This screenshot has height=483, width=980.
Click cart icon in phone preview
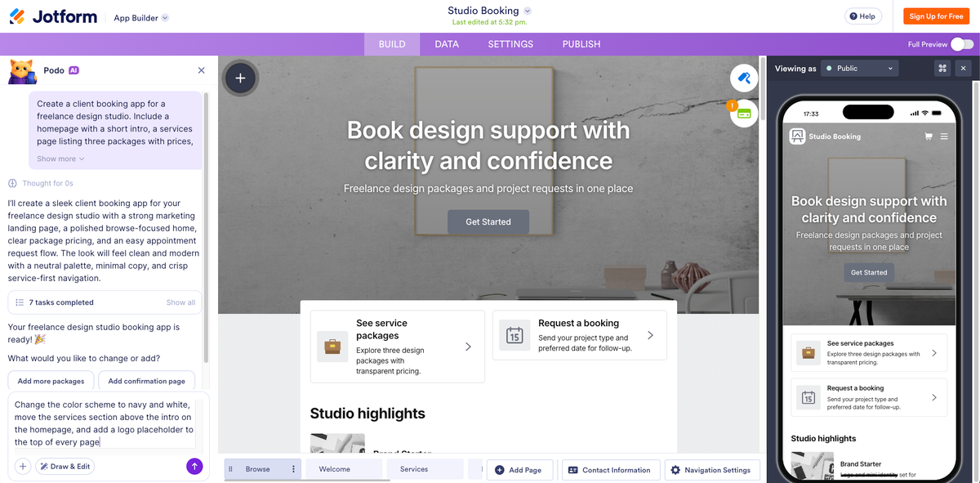click(929, 136)
